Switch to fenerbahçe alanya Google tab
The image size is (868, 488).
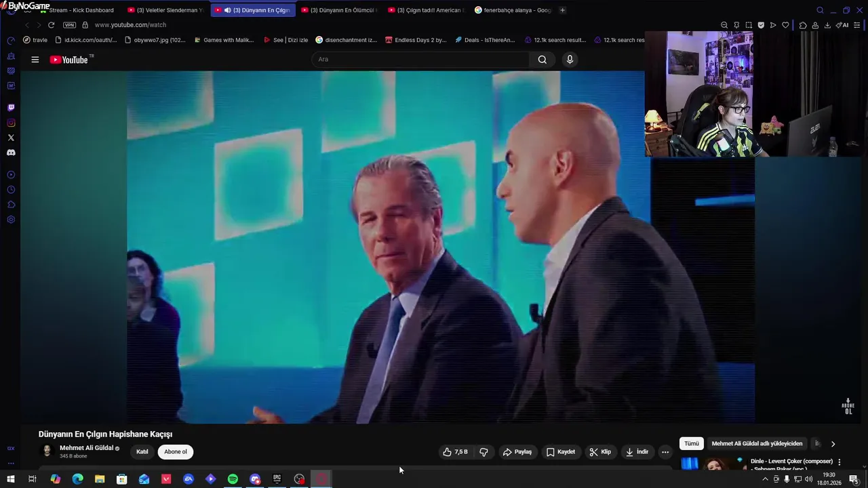[x=512, y=10]
